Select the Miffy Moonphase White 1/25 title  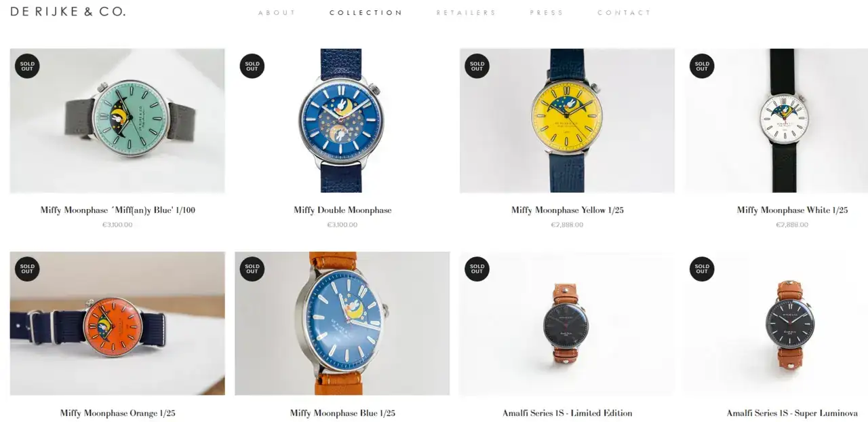792,210
